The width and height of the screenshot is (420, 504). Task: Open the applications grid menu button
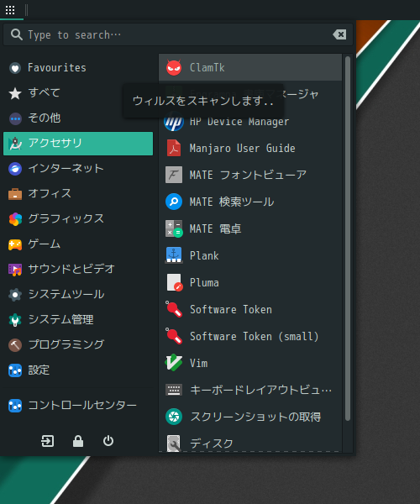(x=10, y=10)
